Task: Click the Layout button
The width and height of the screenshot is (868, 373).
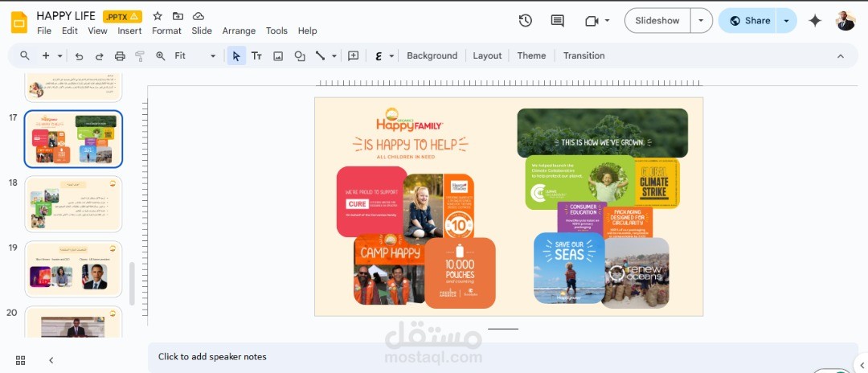Action: click(x=487, y=56)
